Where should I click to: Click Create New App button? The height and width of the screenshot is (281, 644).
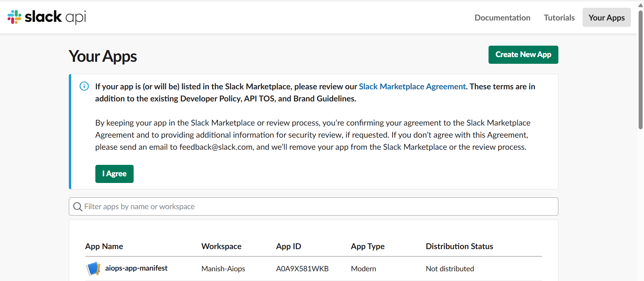click(523, 55)
